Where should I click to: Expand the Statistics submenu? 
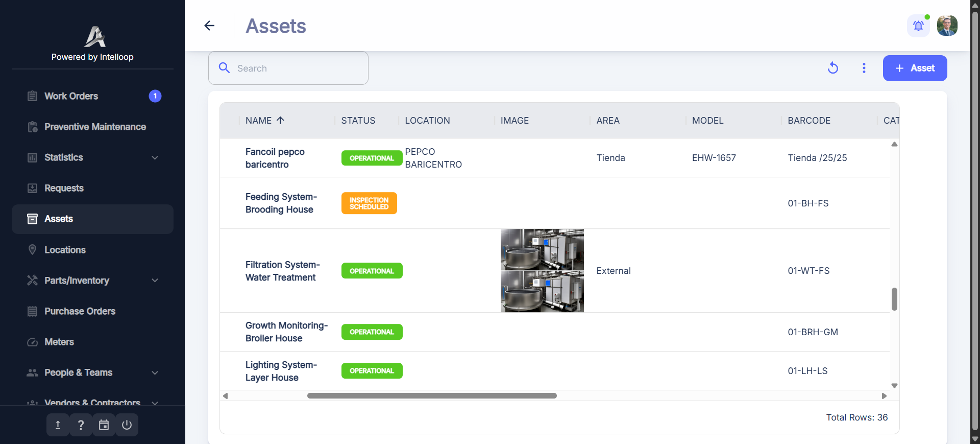155,158
